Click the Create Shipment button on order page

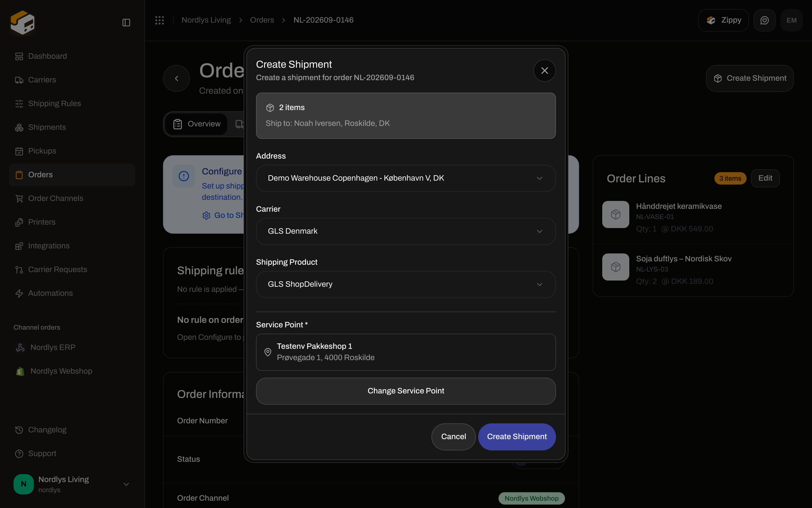coord(750,78)
